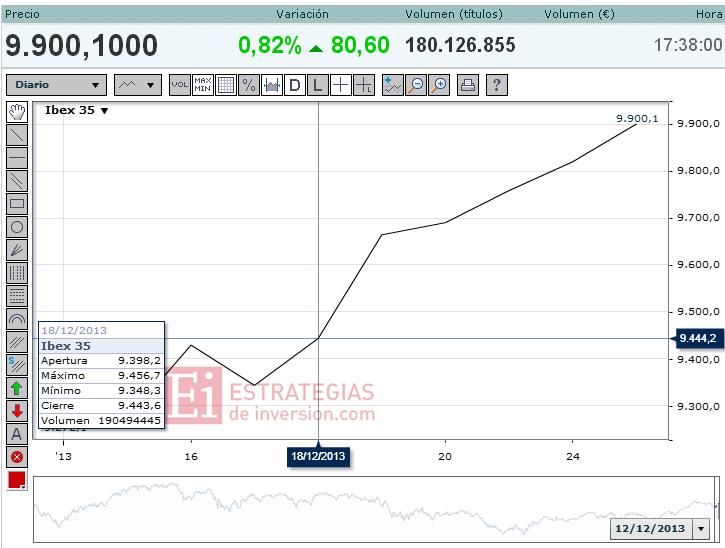
Task: Click the 0,82% variation value
Action: (x=270, y=45)
